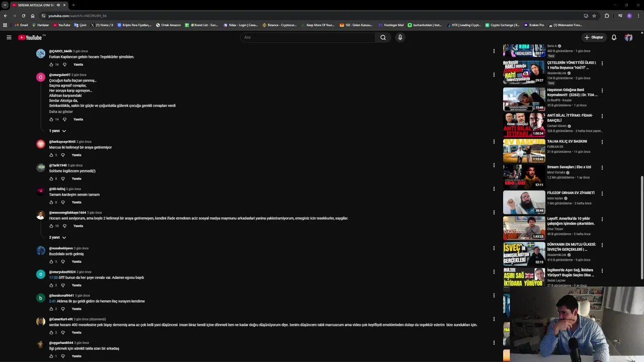Viewport: 644px width, 362px height.
Task: Like the comment by @ÇAKICI_Melih
Action: point(51,64)
